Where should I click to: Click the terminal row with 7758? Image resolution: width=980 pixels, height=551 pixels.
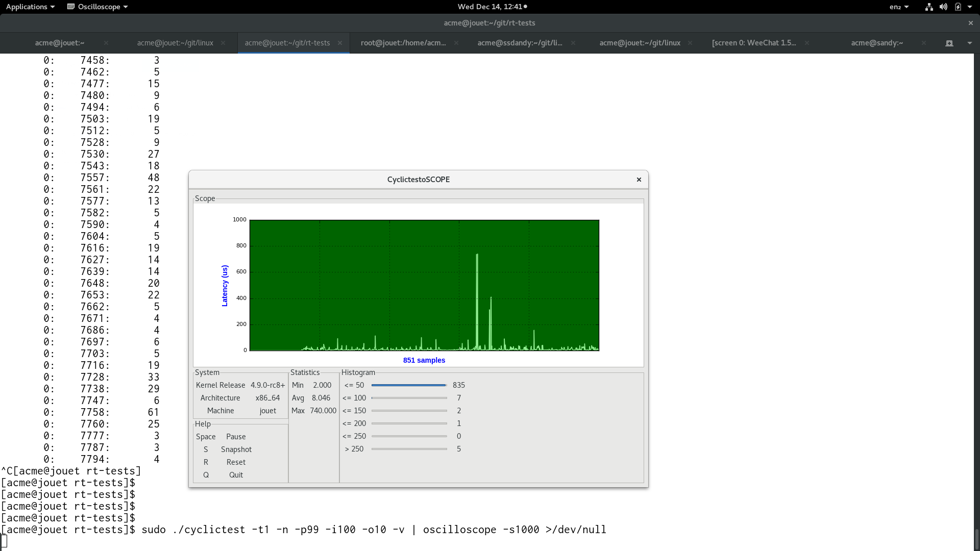[101, 412]
